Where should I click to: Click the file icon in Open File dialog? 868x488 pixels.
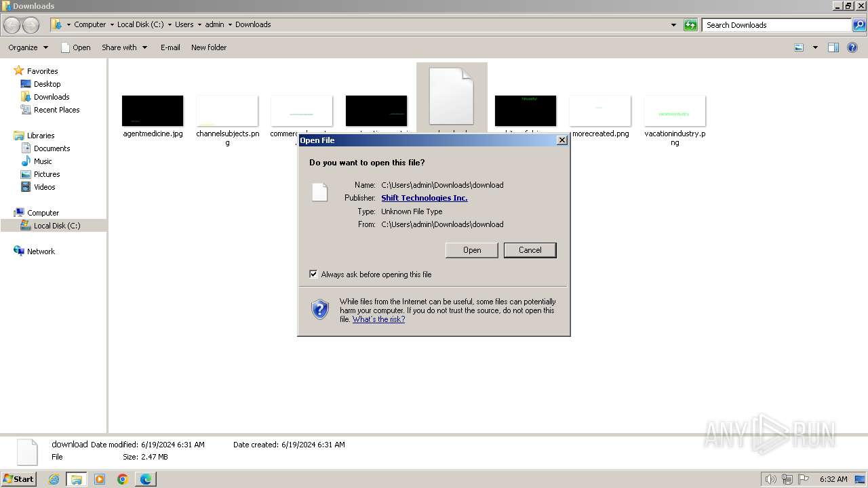coord(319,192)
